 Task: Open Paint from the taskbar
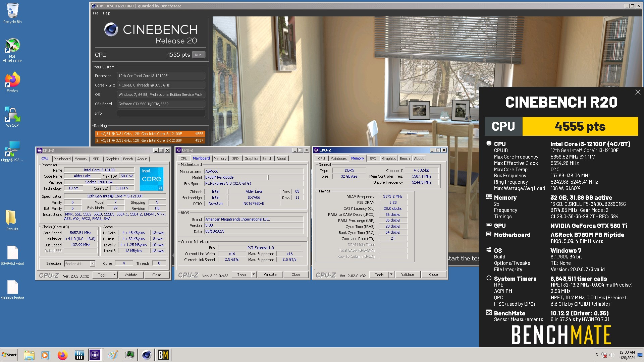point(113,355)
